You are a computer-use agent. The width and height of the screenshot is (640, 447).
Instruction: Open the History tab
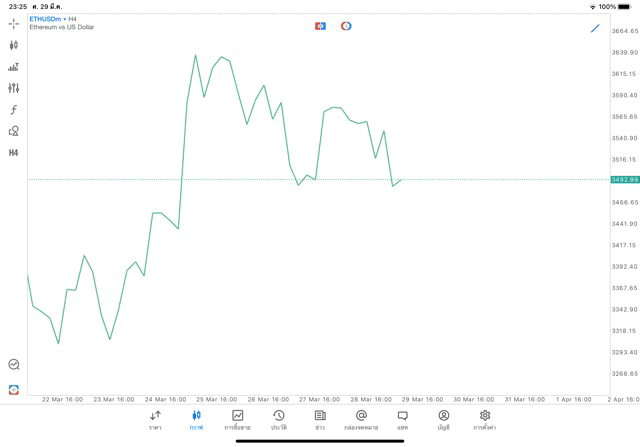point(279,420)
